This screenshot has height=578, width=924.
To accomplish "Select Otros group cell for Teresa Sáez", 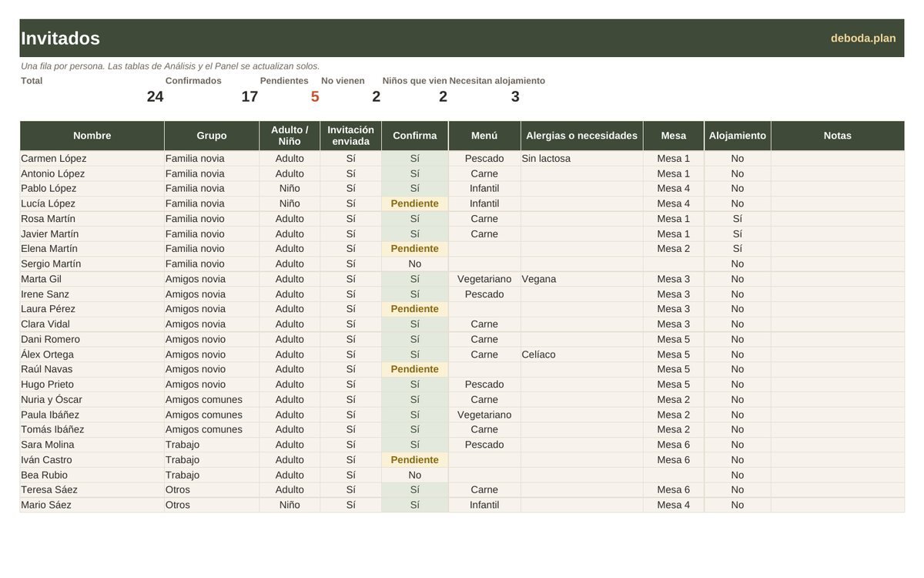I will (x=212, y=490).
